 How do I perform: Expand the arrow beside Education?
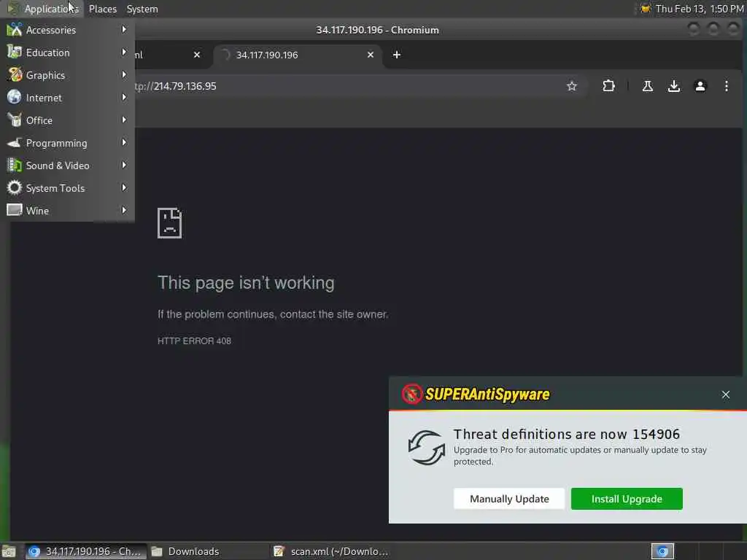pos(124,52)
